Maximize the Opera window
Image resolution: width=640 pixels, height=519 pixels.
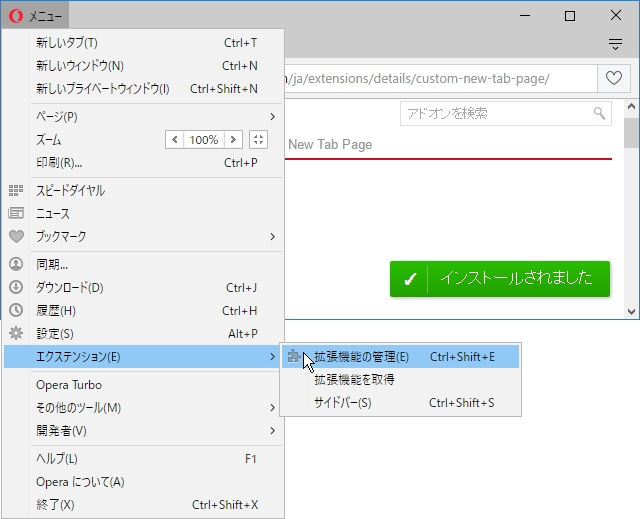[570, 16]
